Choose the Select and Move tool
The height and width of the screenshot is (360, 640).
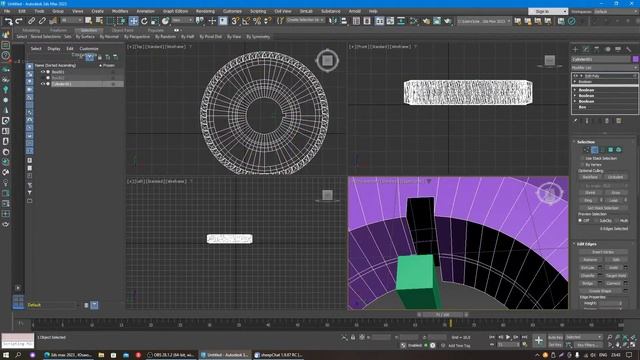coord(133,21)
